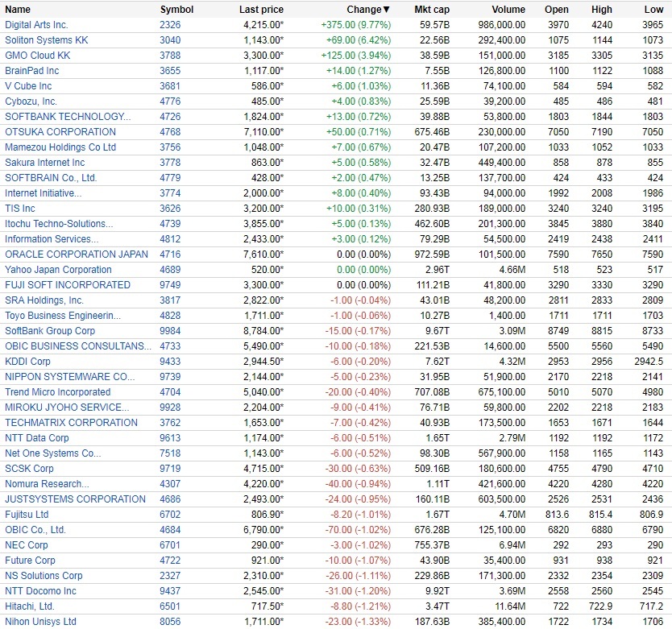Open SRA Holdings, Inc. link

click(44, 300)
